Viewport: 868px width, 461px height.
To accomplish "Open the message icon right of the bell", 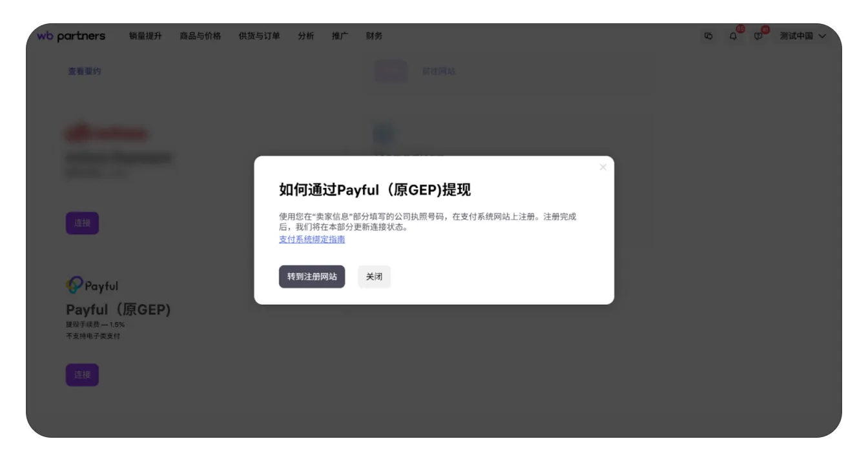I will point(758,36).
